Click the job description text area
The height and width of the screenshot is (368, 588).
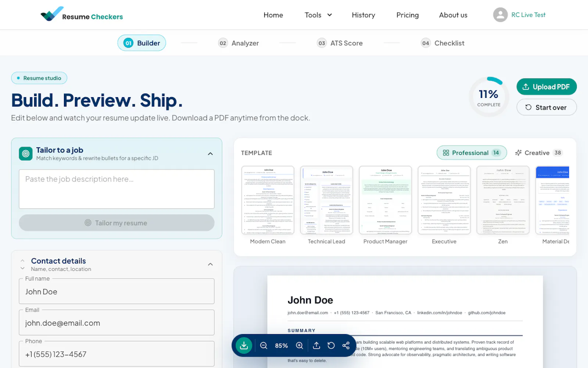pos(116,189)
